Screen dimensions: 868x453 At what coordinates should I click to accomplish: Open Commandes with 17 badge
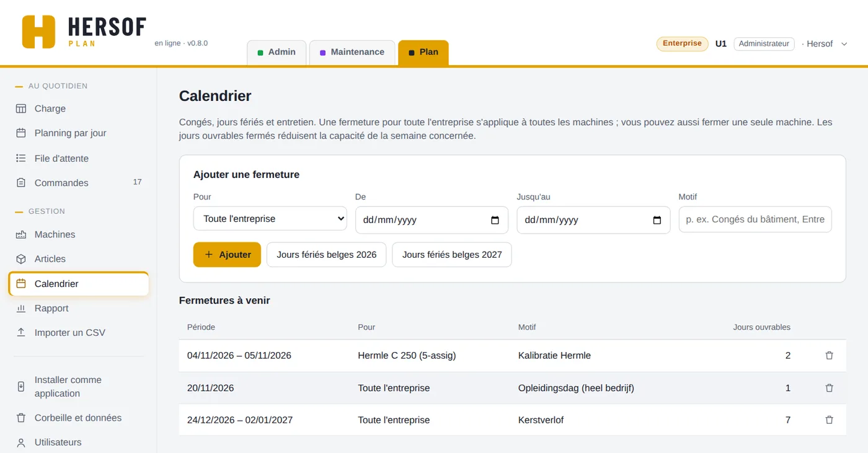point(79,183)
